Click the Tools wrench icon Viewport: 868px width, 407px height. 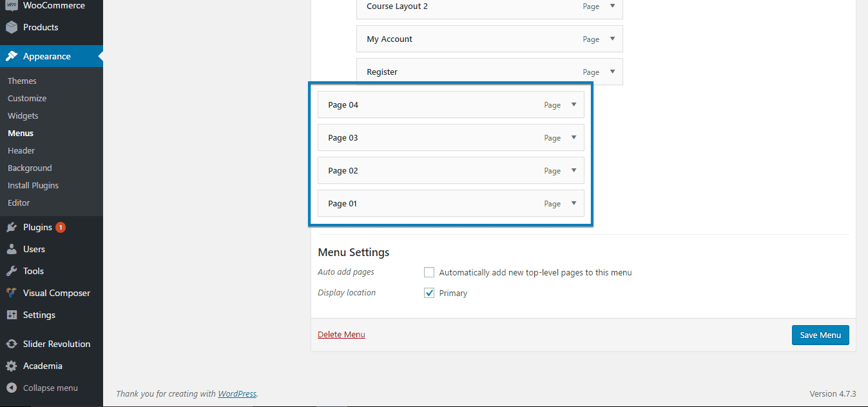point(12,272)
